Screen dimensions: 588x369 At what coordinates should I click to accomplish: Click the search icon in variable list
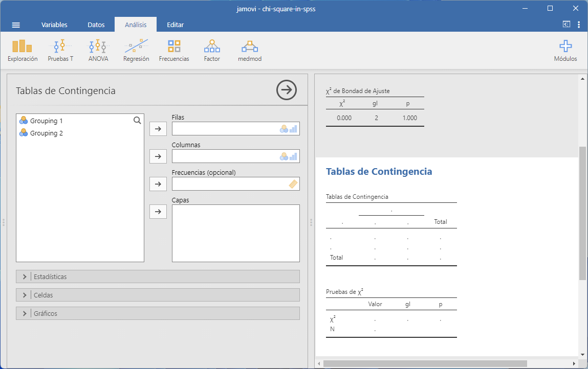(x=137, y=121)
